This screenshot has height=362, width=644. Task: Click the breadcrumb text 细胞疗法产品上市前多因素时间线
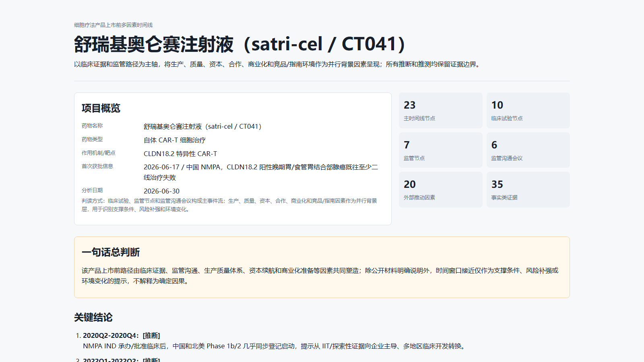pos(113,25)
